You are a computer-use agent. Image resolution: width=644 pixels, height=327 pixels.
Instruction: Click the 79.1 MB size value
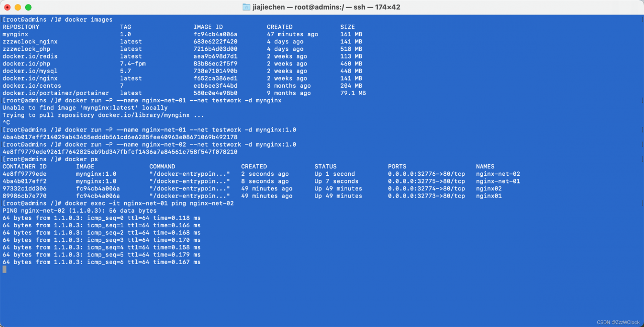353,93
